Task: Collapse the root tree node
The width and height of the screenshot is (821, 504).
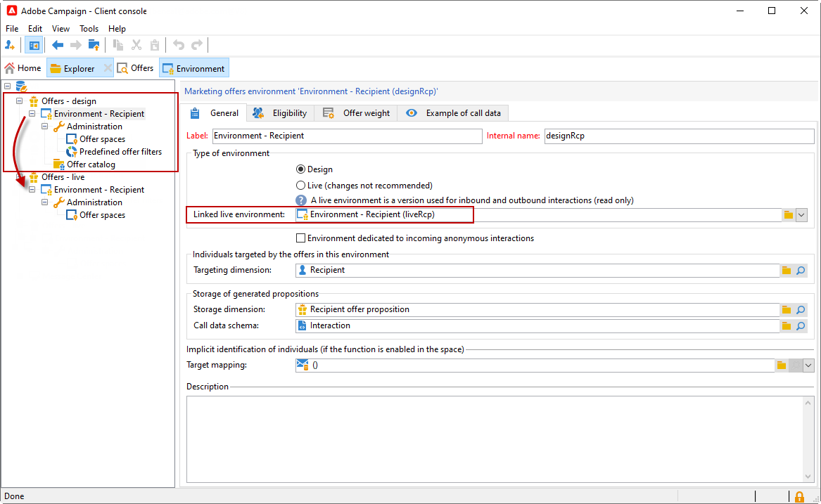Action: coord(7,86)
